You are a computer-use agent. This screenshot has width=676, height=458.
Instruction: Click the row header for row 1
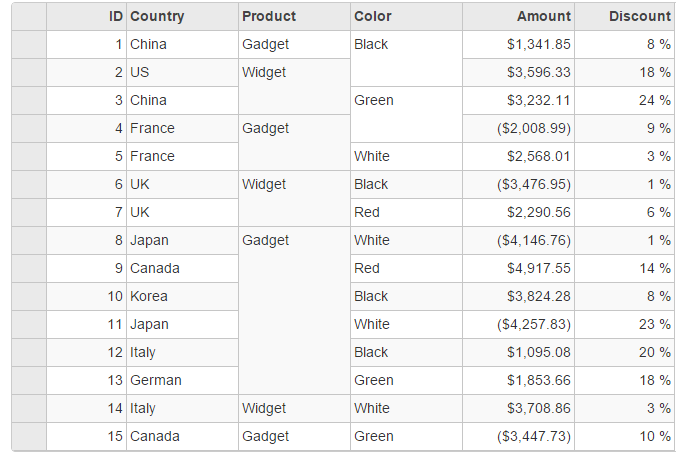pyautogui.click(x=29, y=44)
